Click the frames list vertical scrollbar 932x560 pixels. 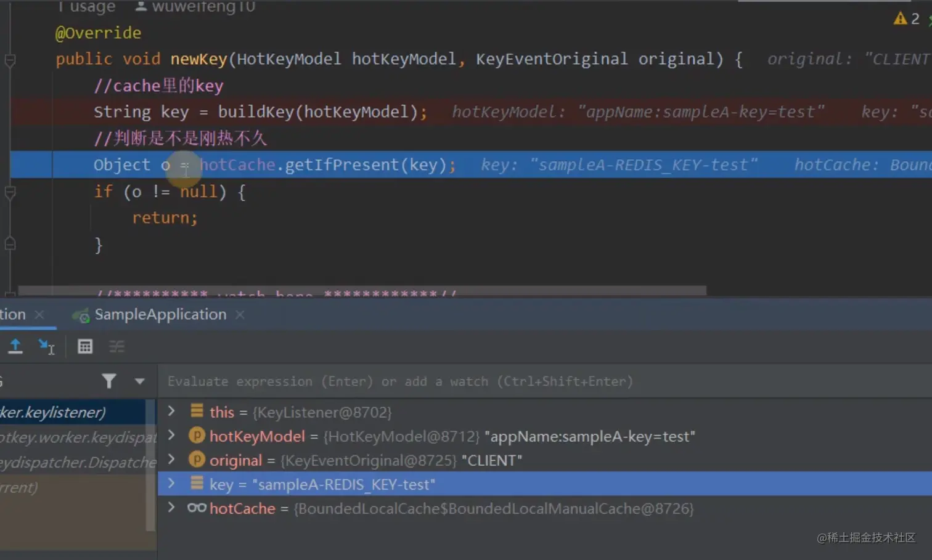[150, 465]
